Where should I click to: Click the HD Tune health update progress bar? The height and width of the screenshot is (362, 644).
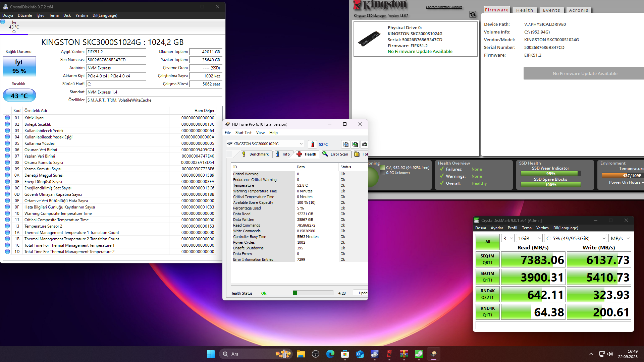[x=313, y=293]
